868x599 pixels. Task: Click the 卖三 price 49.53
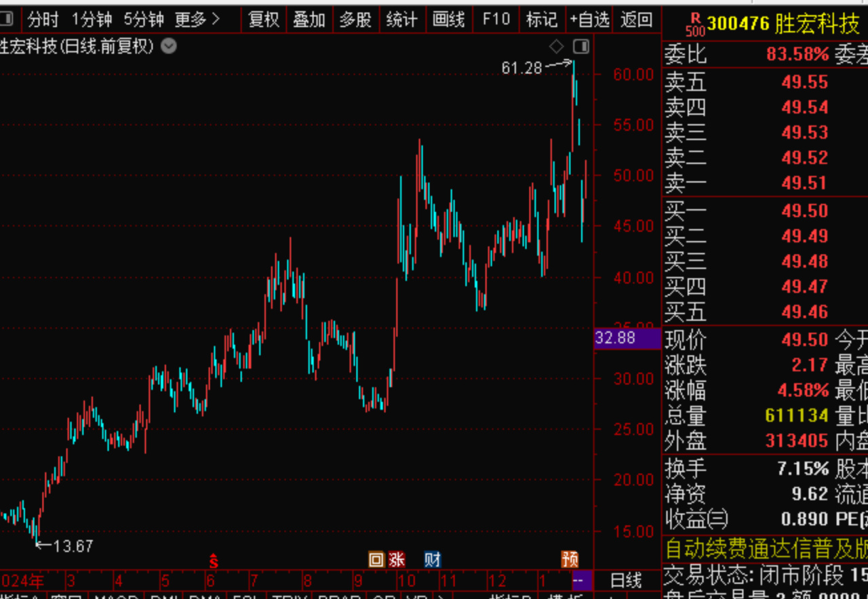pos(804,132)
